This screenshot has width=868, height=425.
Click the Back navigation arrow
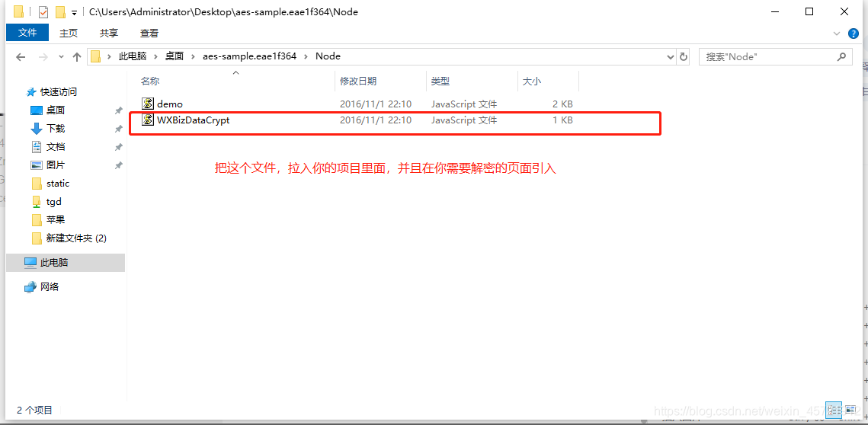[x=21, y=56]
